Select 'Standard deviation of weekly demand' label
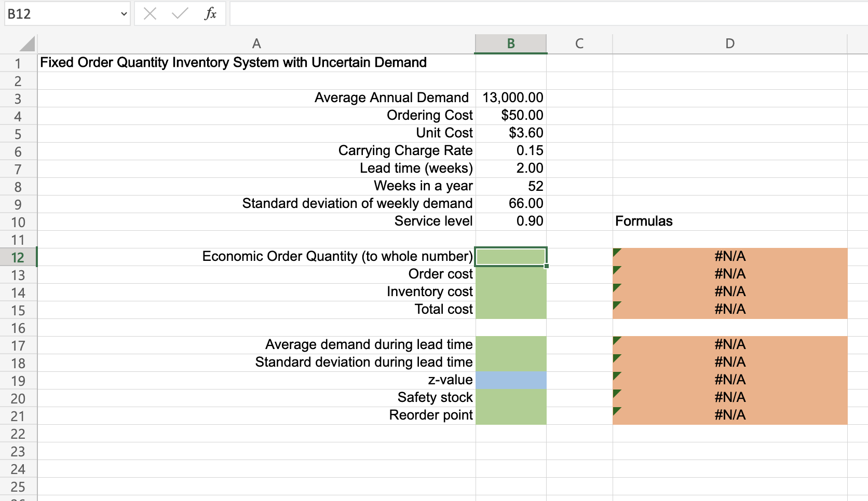868x501 pixels. pos(256,204)
